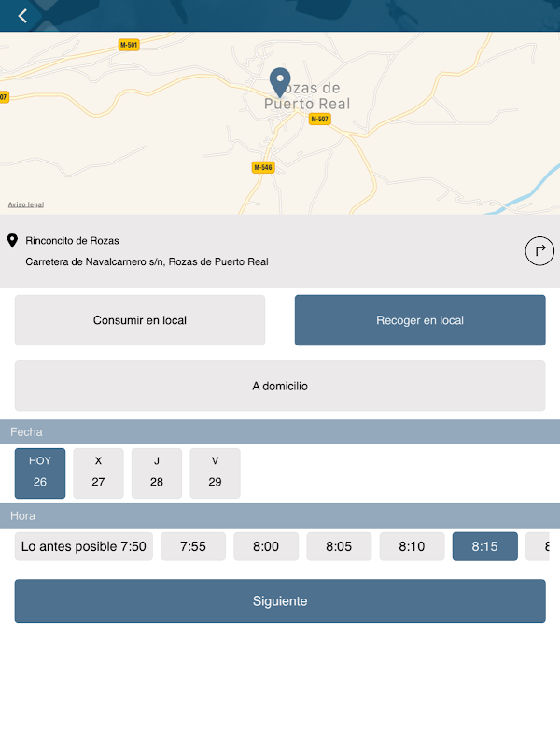Select Recoger en local option
The height and width of the screenshot is (747, 560).
pyautogui.click(x=420, y=320)
